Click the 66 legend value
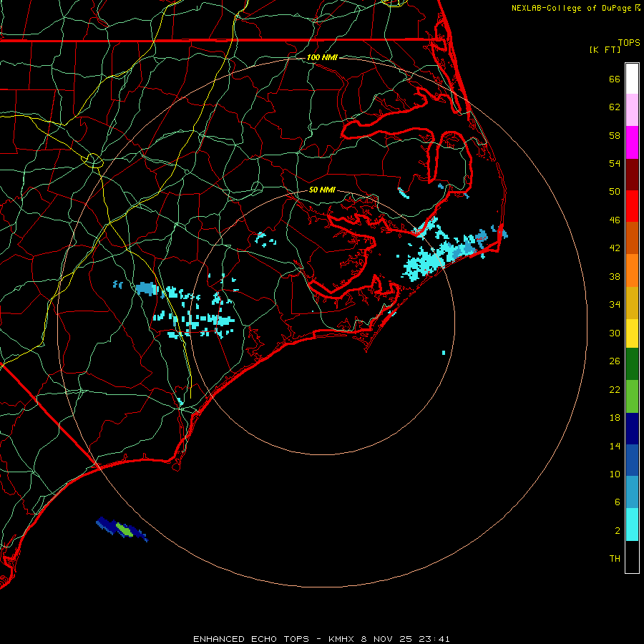The width and height of the screenshot is (644, 644). point(615,79)
